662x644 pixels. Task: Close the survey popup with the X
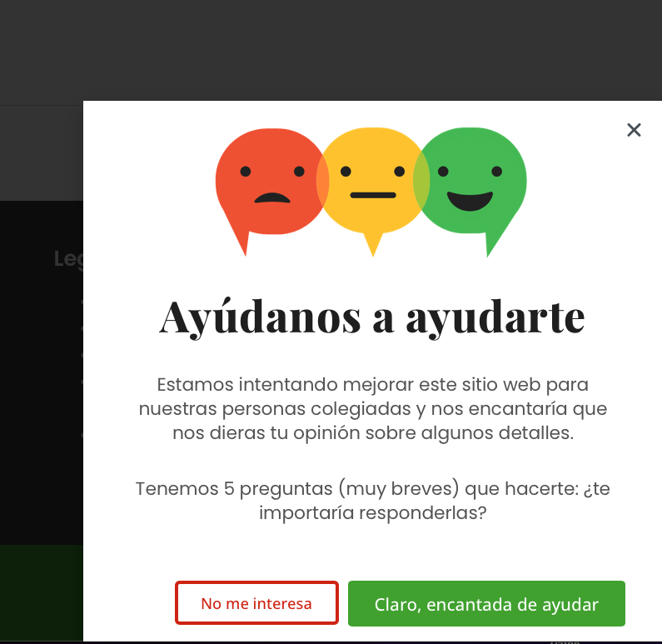click(x=634, y=130)
